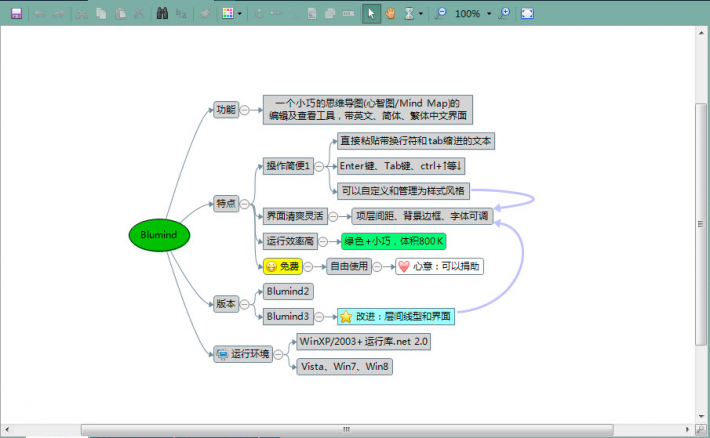Select the 版本 topic
710x438 pixels.
point(226,303)
